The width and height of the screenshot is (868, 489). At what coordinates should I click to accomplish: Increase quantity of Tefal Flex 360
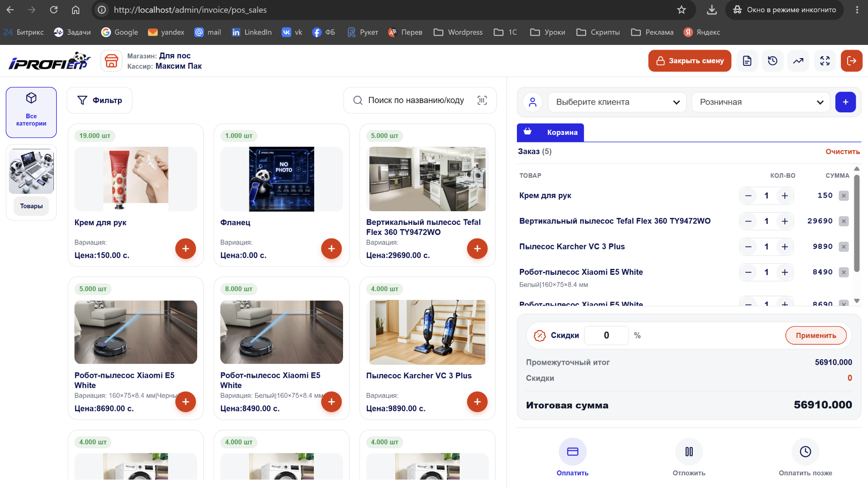[785, 221]
